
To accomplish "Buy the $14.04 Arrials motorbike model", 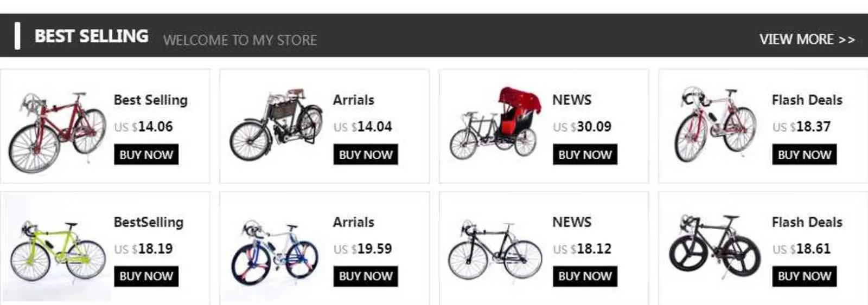I will point(366,154).
